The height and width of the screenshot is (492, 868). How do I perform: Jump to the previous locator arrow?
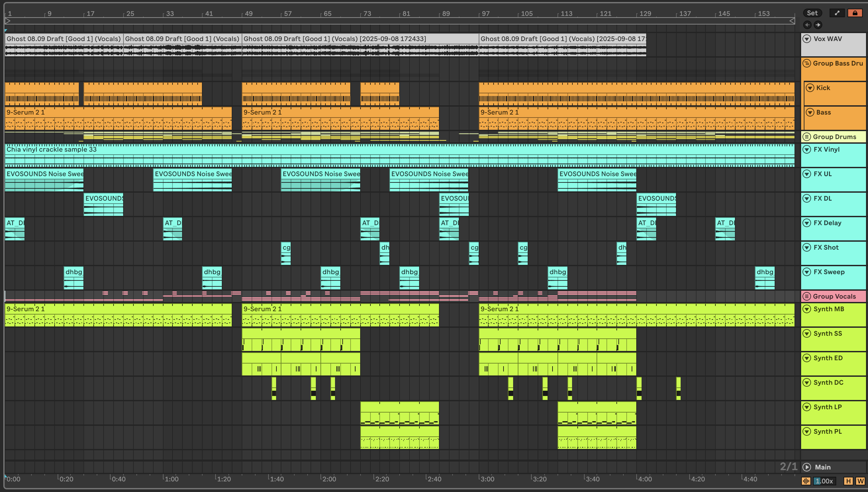[807, 25]
